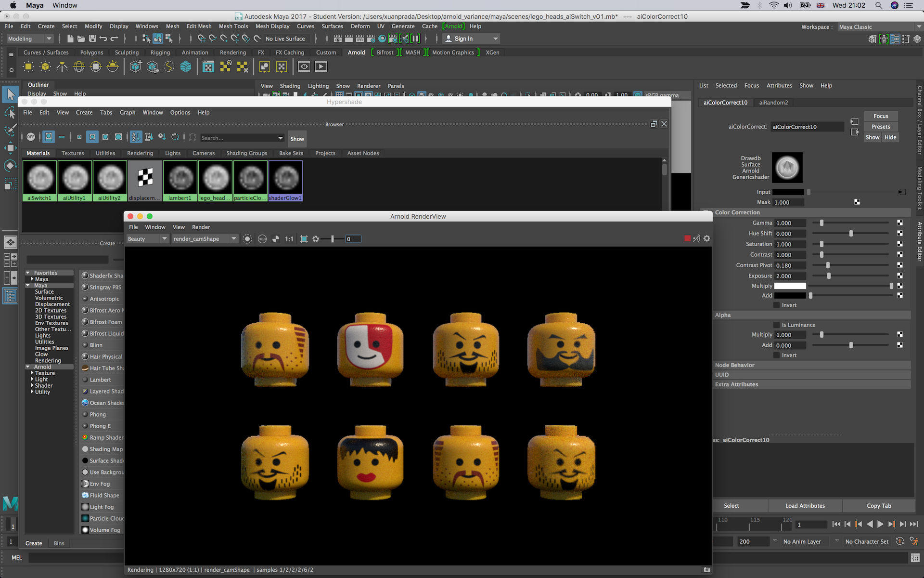Click the Copy Tab button
Image resolution: width=924 pixels, height=578 pixels.
pyautogui.click(x=879, y=506)
